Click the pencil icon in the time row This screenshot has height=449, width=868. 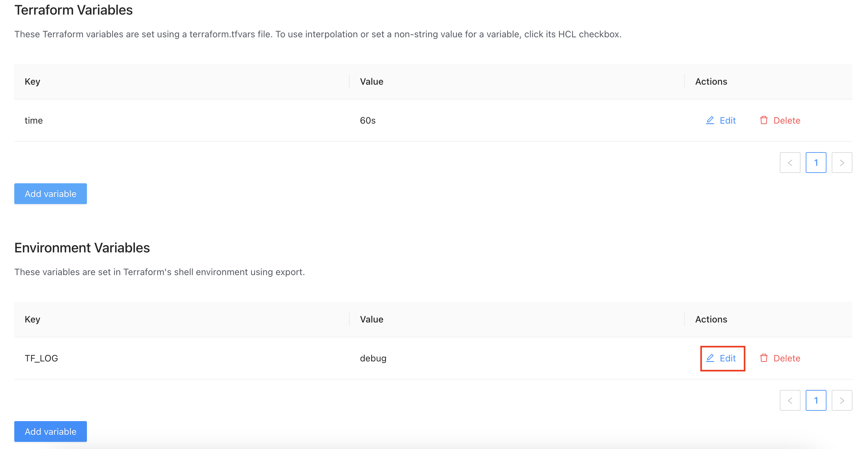(710, 120)
